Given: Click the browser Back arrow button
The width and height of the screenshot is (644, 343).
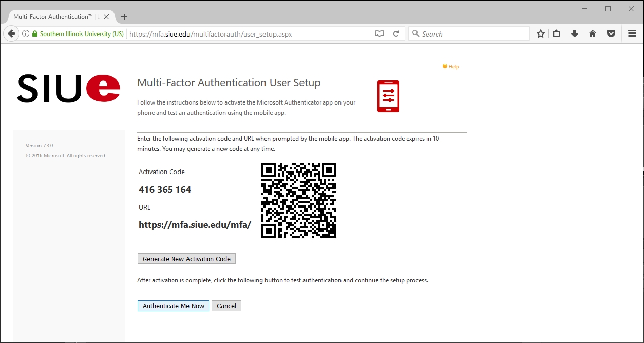Looking at the screenshot, I should 11,34.
